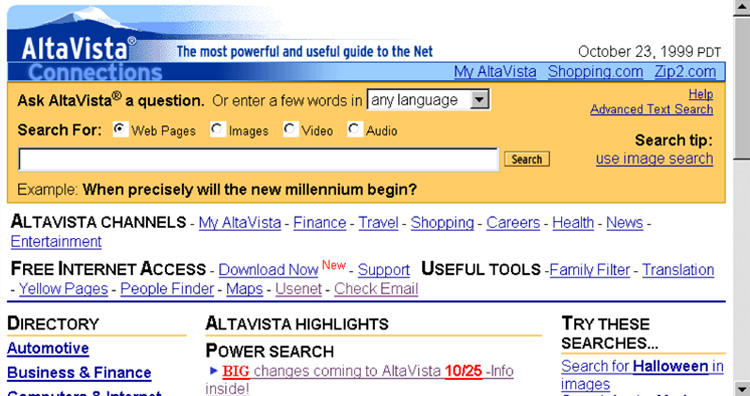The height and width of the screenshot is (396, 750).
Task: Click the Power Search heading
Action: click(269, 351)
